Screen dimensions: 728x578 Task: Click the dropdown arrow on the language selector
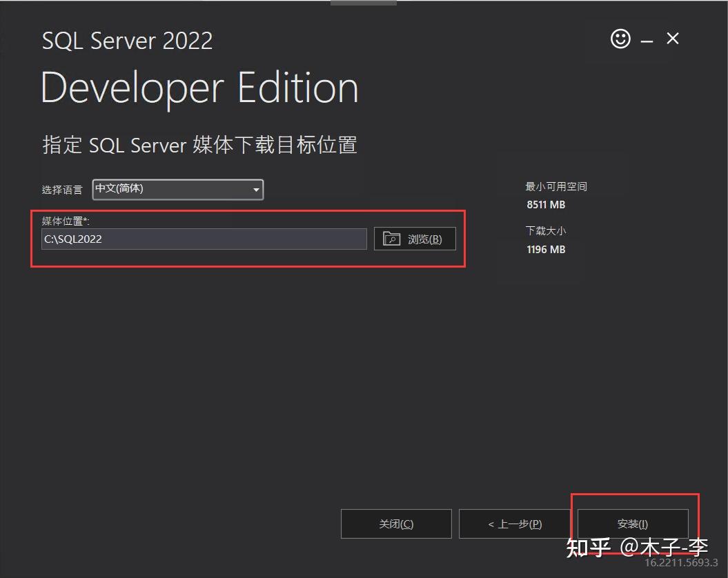click(255, 190)
